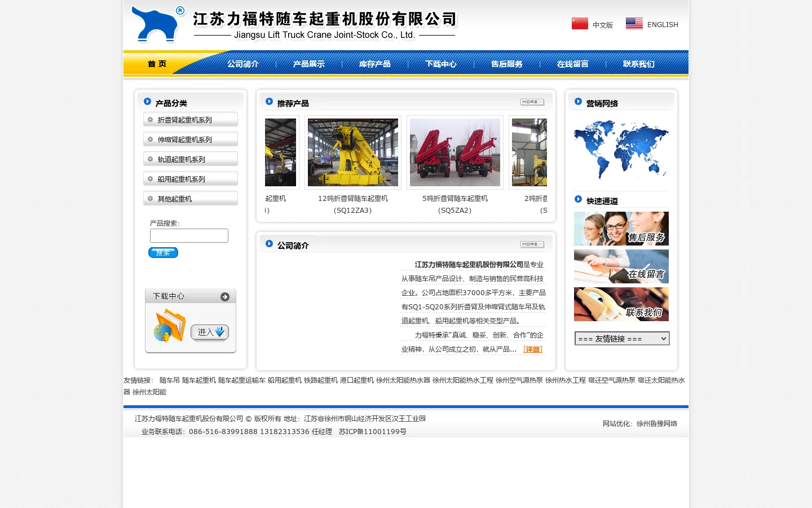Open 售后服务 navigation item
Image resolution: width=812 pixels, height=508 pixels.
tap(507, 64)
